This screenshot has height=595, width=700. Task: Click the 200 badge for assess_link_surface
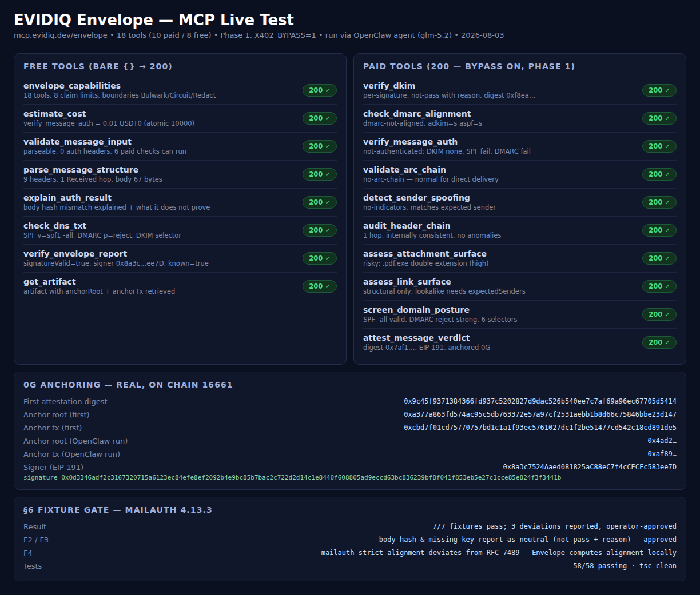point(659,286)
